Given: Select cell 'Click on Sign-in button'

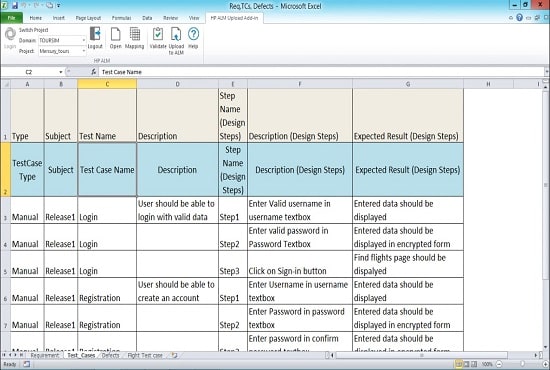Looking at the screenshot, I should pyautogui.click(x=300, y=264).
